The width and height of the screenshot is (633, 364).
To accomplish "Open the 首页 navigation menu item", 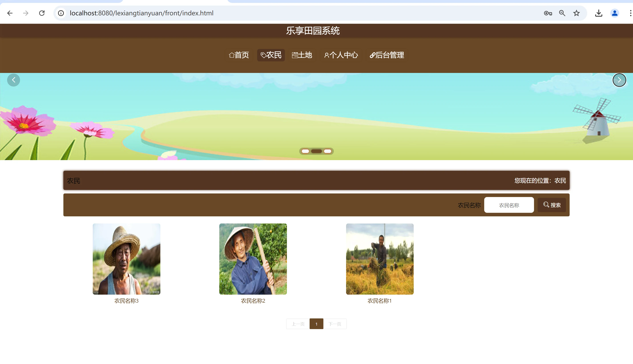I will 239,55.
